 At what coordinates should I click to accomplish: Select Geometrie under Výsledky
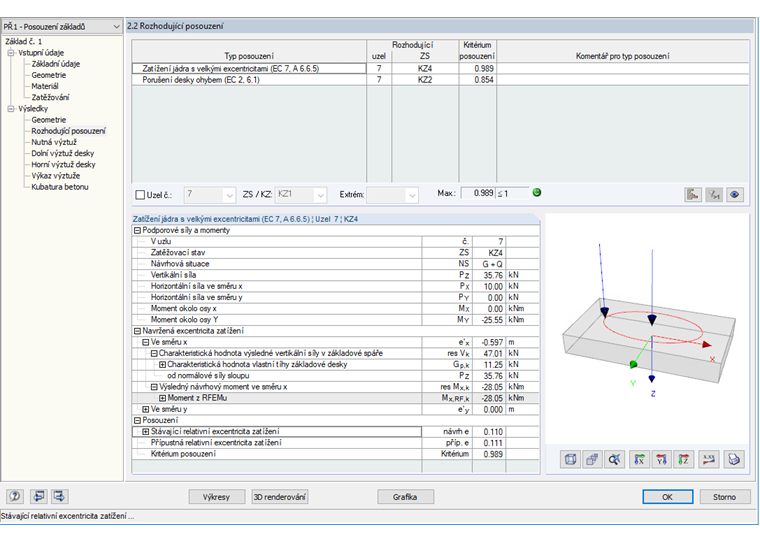click(x=48, y=120)
